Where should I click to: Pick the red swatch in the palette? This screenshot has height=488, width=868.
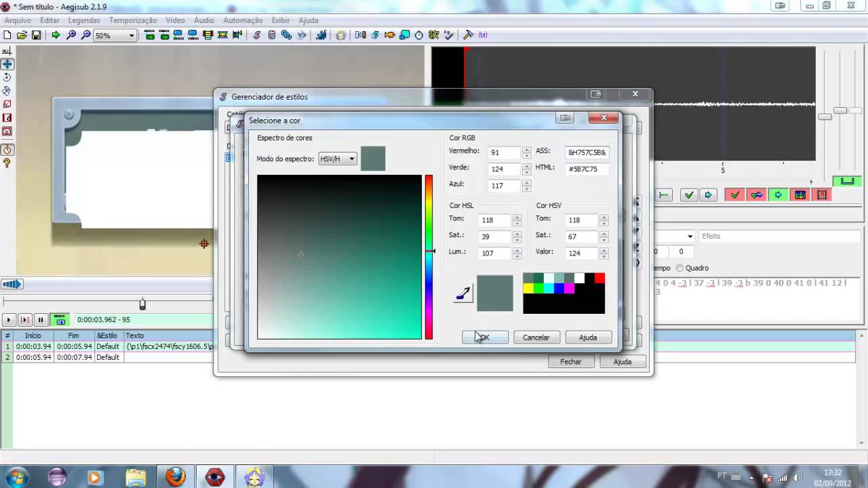point(599,278)
